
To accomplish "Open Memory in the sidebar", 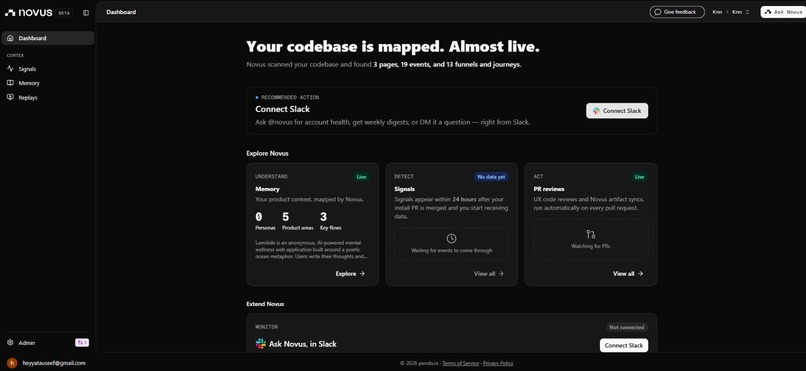I will click(48, 83).
